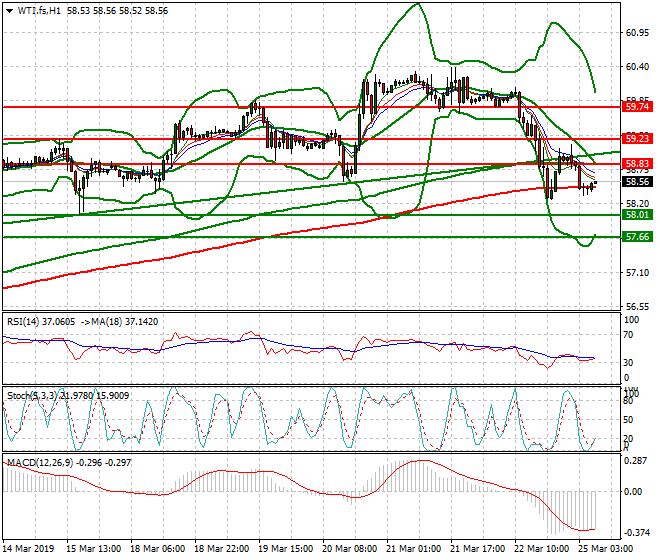Select the MACD(12,26,9) indicator label
Image resolution: width=660 pixels, height=560 pixels.
[x=40, y=463]
